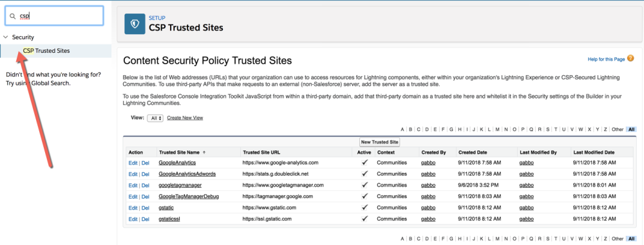This screenshot has height=245, width=644.
Task: Filter by letter A in the top alphabet bar
Action: [402, 129]
